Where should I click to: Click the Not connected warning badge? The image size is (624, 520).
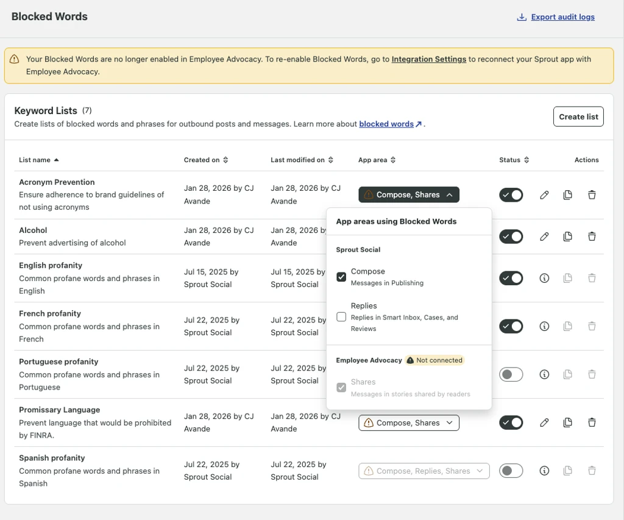click(x=435, y=360)
